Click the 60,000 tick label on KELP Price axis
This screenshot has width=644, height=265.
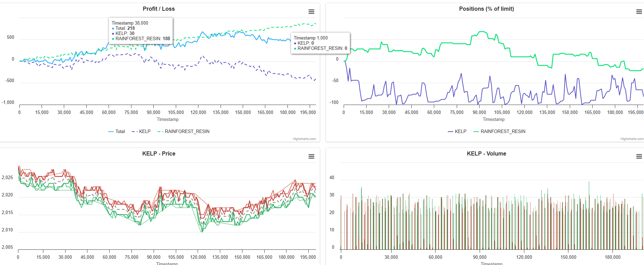coord(109,257)
